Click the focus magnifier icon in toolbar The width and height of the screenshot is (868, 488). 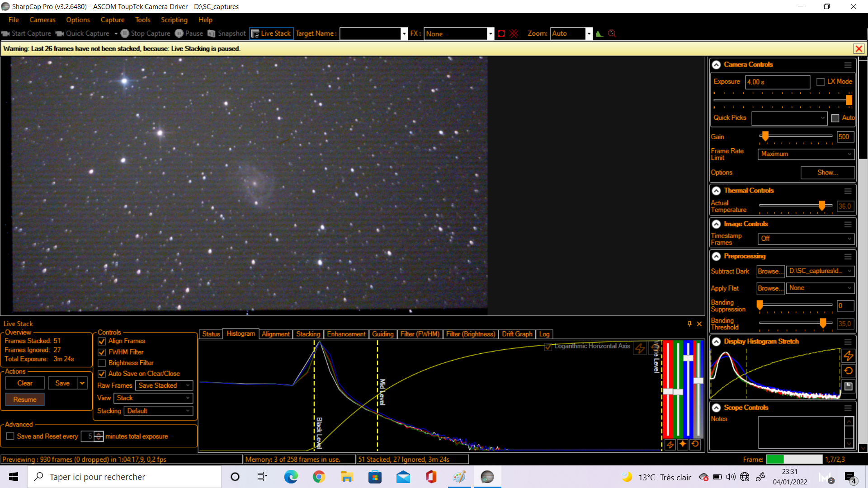click(612, 33)
